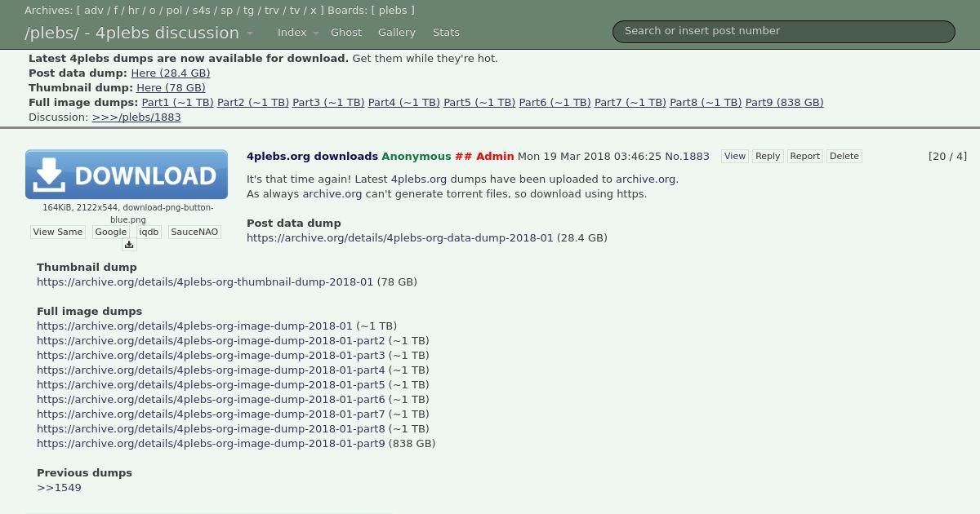Image resolution: width=980 pixels, height=514 pixels.
Task: Open the Stats page
Action: (446, 33)
